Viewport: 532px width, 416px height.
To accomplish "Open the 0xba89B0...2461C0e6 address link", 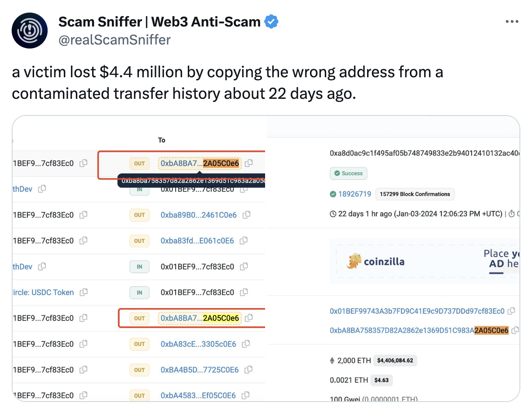I will pyautogui.click(x=199, y=215).
